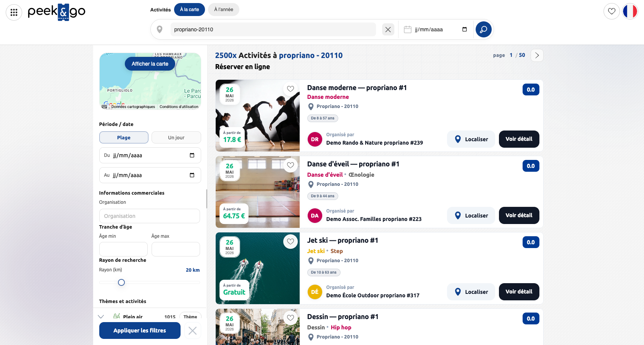Open Dessin — propriano #1 title
This screenshot has width=644, height=345.
click(343, 317)
